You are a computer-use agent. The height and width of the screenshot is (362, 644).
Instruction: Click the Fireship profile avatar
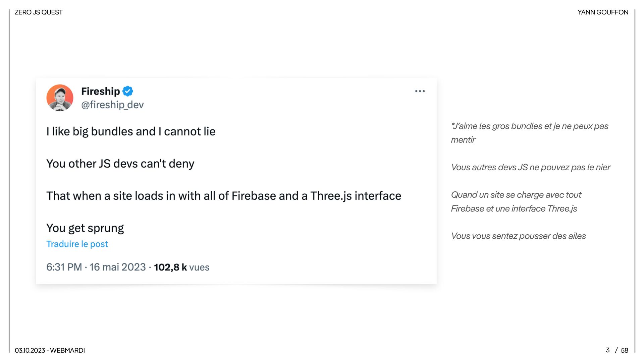60,98
